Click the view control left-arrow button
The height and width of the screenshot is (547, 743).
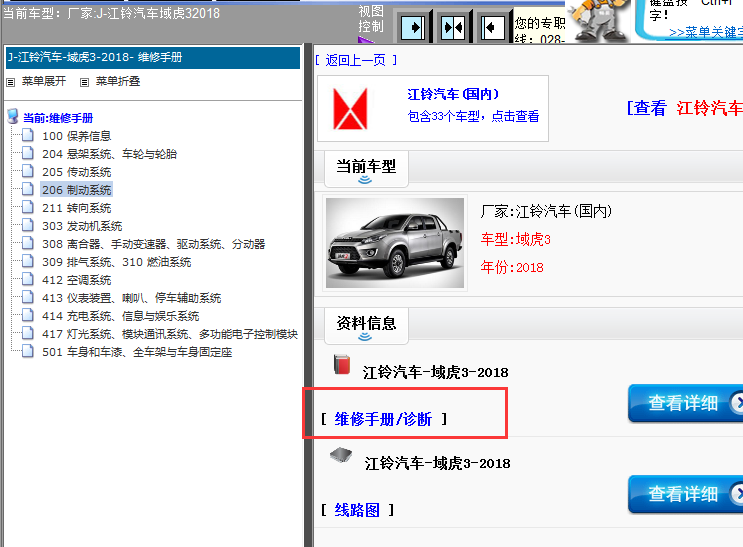pyautogui.click(x=492, y=28)
